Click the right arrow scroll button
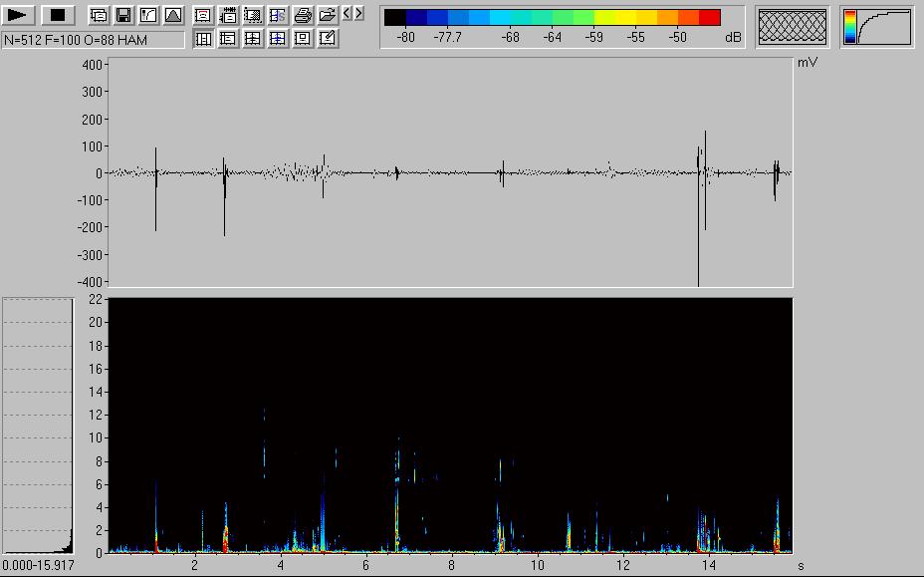The height and width of the screenshot is (577, 924). 358,14
